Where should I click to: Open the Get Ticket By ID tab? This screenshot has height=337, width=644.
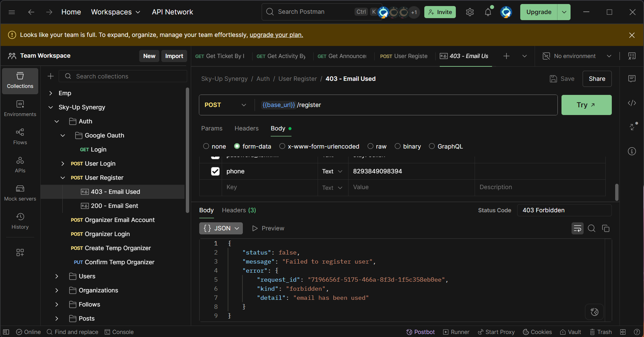coord(220,56)
